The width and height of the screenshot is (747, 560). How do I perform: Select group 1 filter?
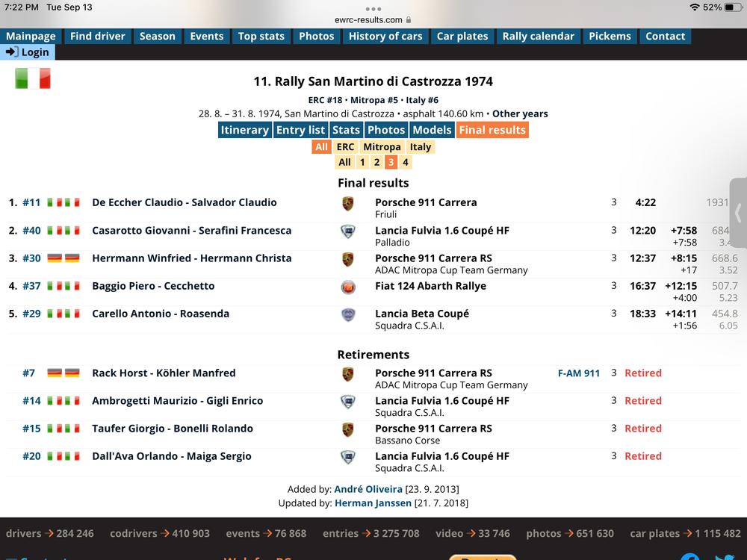pyautogui.click(x=362, y=162)
